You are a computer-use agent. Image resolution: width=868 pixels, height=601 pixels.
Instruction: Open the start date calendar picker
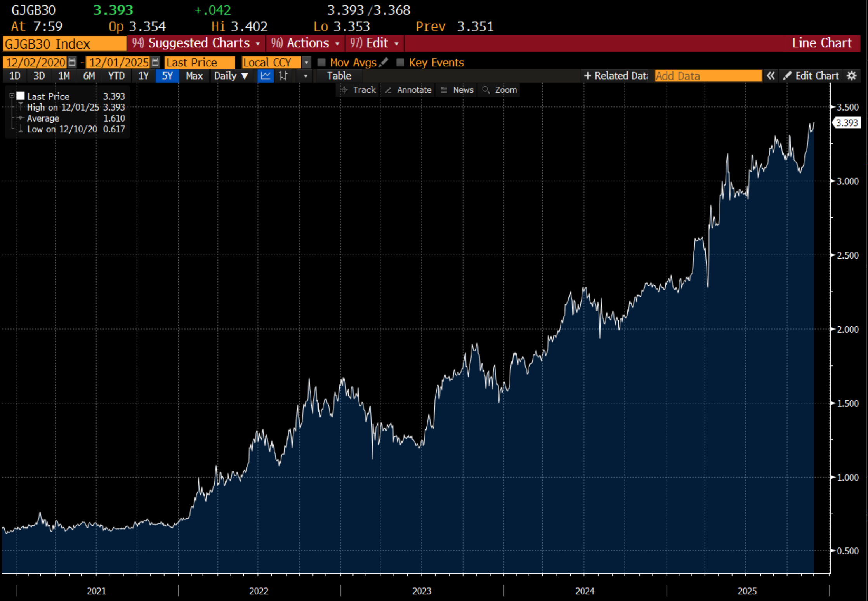click(72, 62)
